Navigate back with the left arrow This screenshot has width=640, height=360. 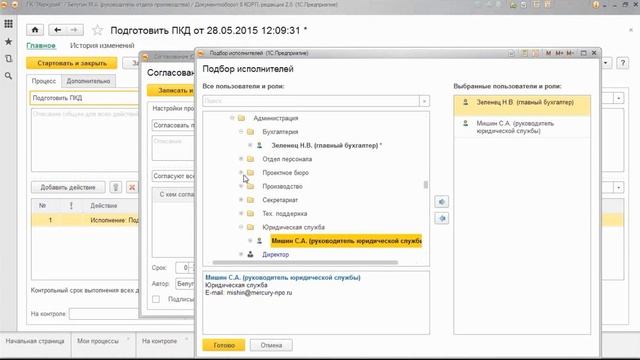(x=58, y=30)
